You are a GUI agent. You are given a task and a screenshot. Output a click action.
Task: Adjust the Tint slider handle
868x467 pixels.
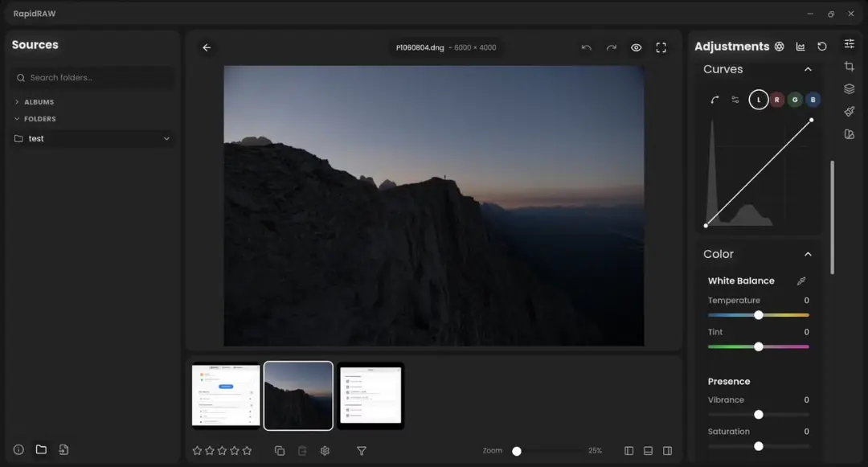759,346
